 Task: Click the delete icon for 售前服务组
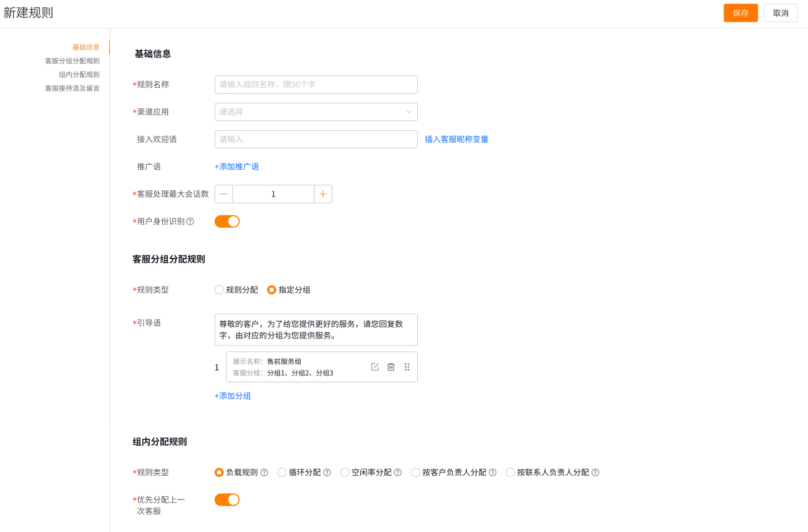pos(391,367)
